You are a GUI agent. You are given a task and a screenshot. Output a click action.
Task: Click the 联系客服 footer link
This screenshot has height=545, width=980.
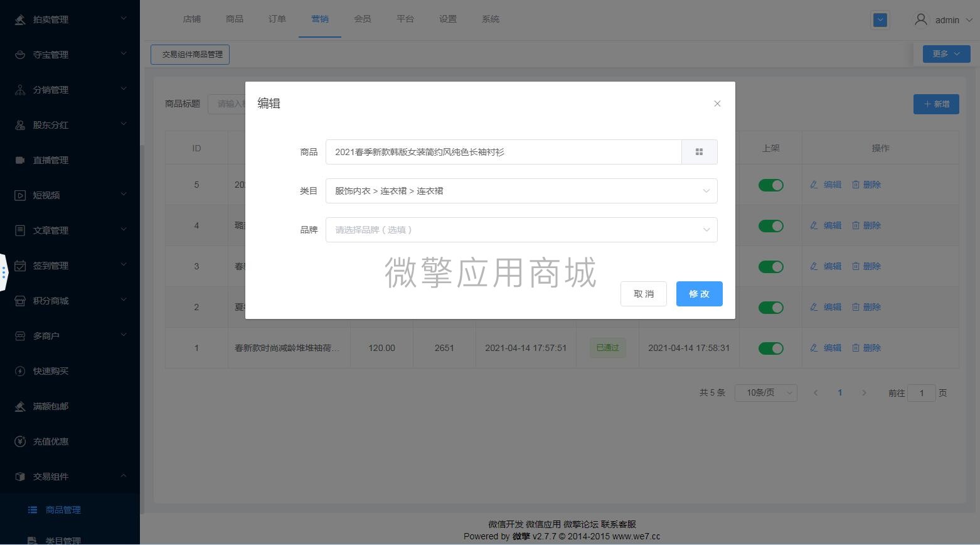point(619,524)
